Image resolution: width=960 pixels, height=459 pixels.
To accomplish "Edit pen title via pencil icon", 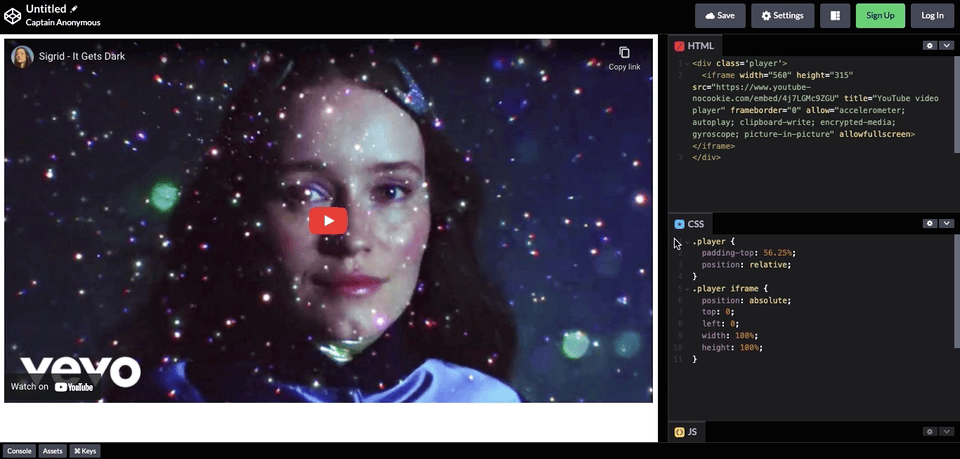I will tap(74, 9).
